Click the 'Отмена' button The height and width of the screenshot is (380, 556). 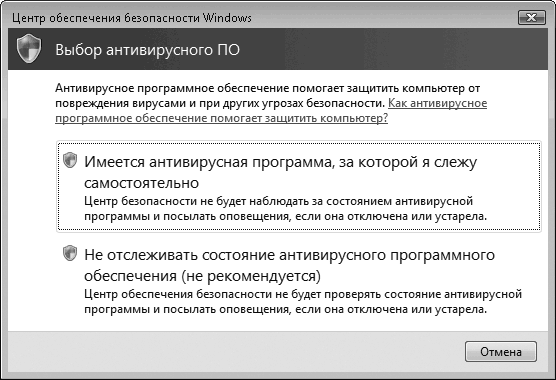(x=501, y=352)
